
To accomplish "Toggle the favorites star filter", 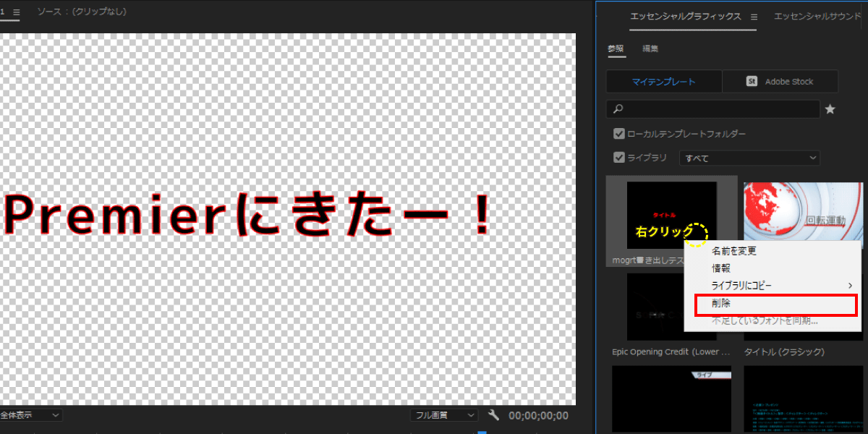I will tap(830, 109).
